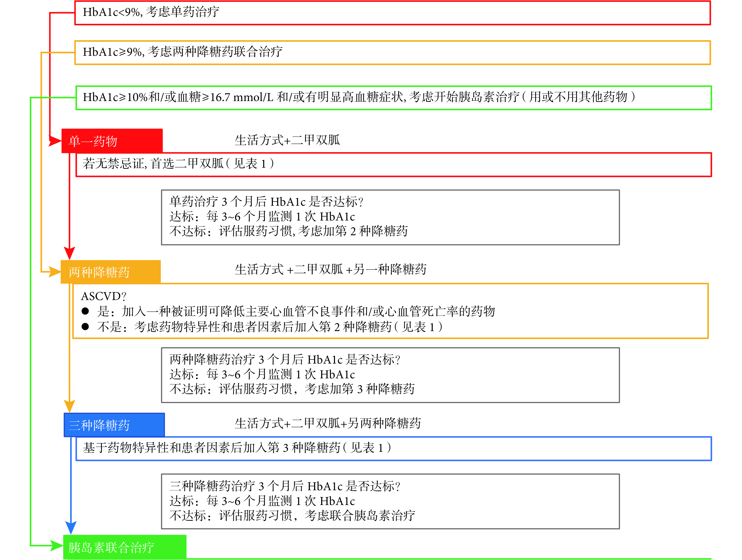The width and height of the screenshot is (742, 560).
Task: Click '单药治疗 3 个月后 HbA1c 是否达标?'
Action: click(x=267, y=202)
